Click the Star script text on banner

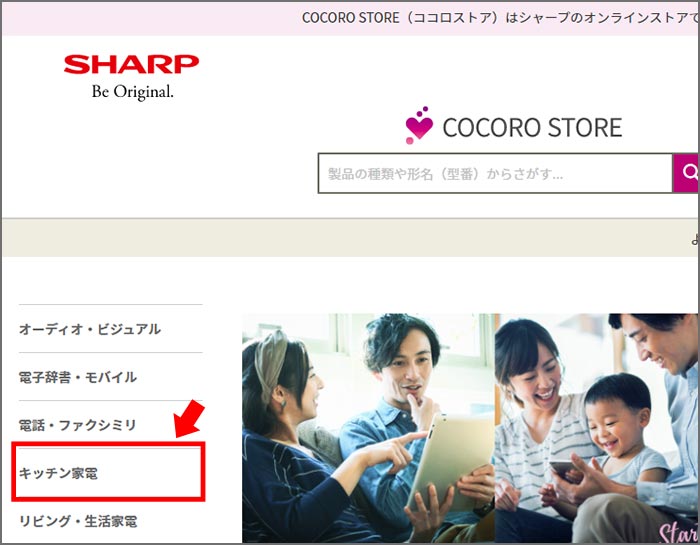coord(679,532)
